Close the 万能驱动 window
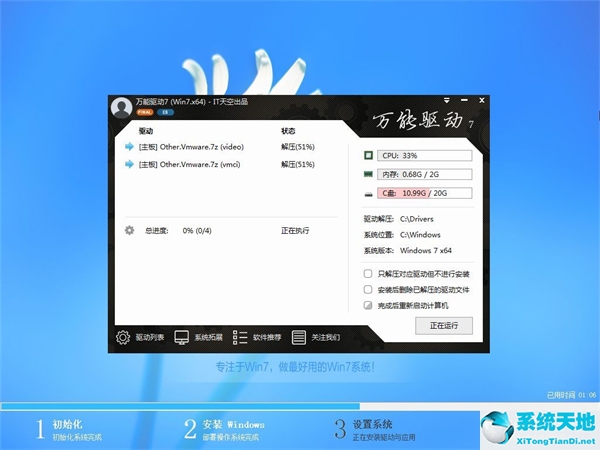 point(482,100)
